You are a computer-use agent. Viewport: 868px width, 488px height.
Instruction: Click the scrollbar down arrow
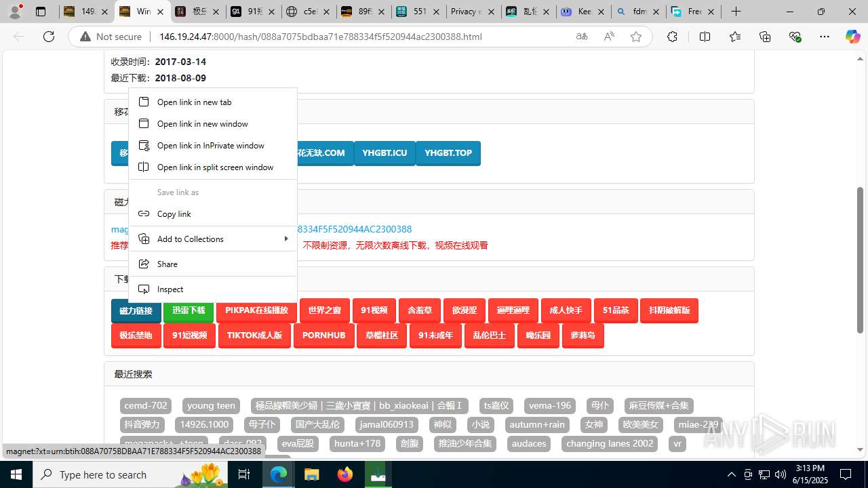tap(860, 449)
